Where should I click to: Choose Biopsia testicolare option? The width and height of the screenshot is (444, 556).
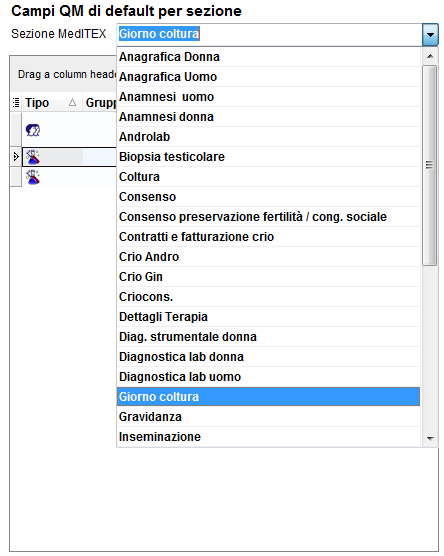(x=268, y=157)
